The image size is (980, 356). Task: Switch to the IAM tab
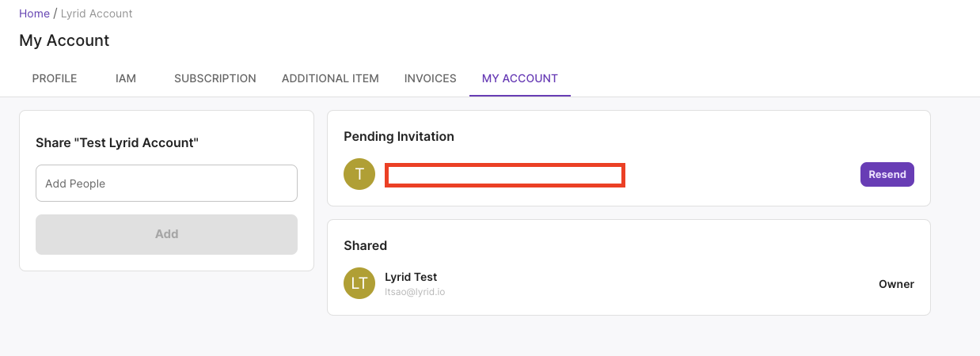click(x=126, y=78)
